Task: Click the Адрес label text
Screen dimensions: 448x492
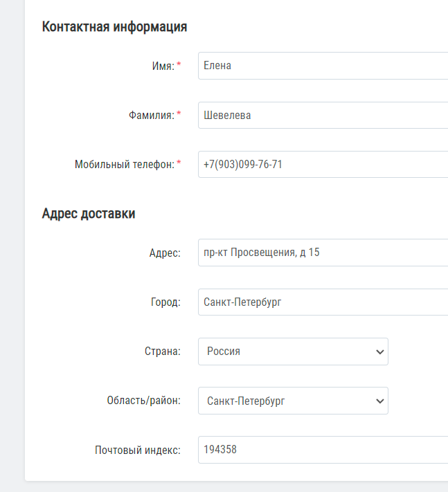Action: pos(165,253)
